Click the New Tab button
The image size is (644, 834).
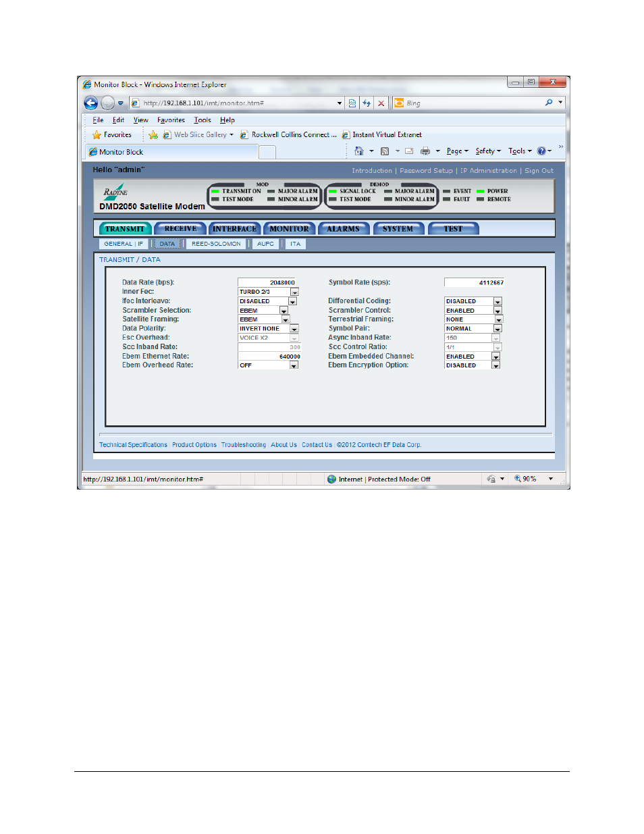coord(267,153)
